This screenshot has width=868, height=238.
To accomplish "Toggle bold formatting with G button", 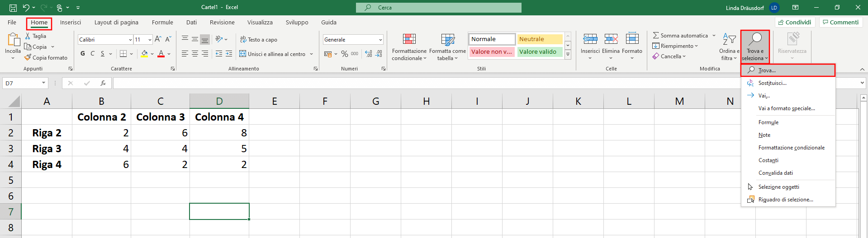I will pos(82,54).
